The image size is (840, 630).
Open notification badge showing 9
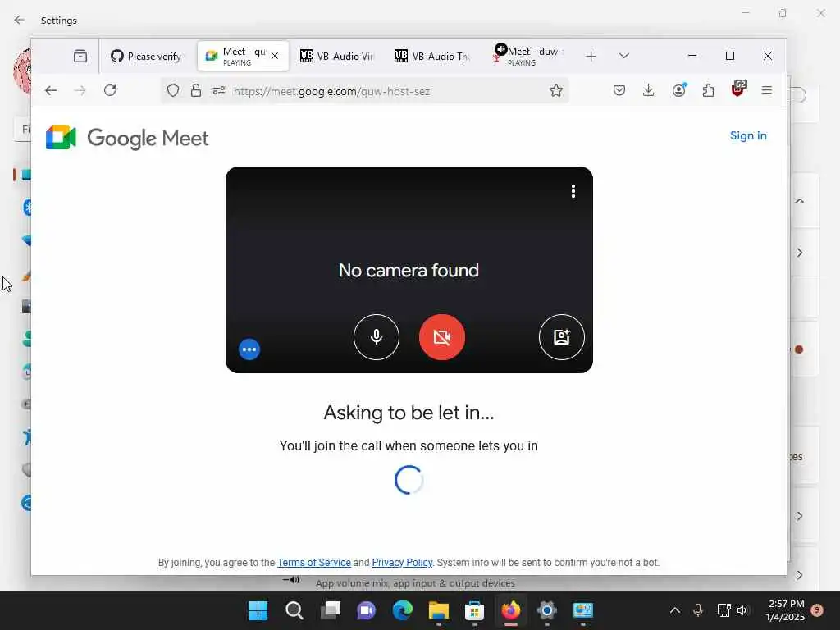coord(817,610)
